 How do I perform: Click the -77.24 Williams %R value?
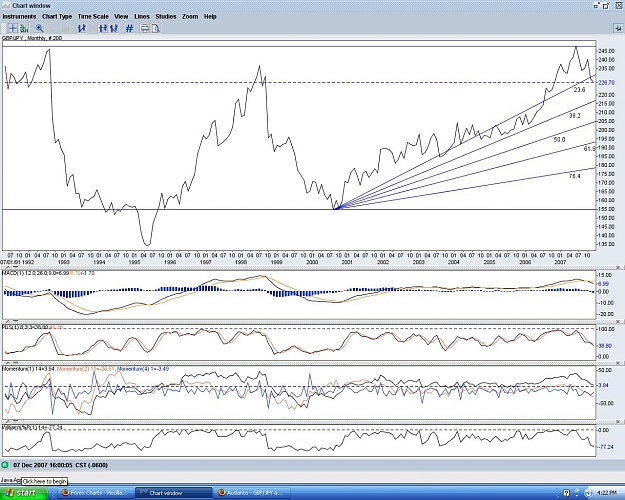606,447
